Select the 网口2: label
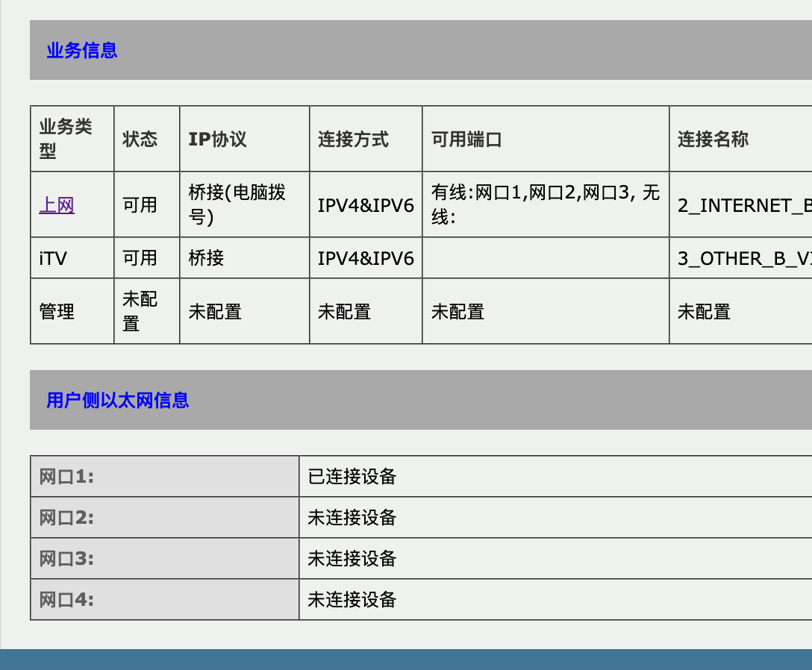 click(x=66, y=518)
